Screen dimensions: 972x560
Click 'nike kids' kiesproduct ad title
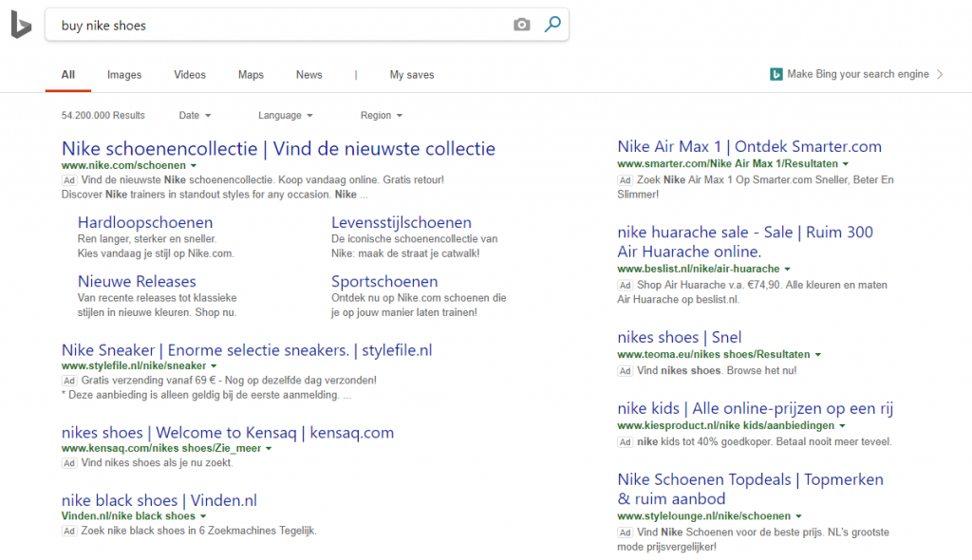coord(755,408)
